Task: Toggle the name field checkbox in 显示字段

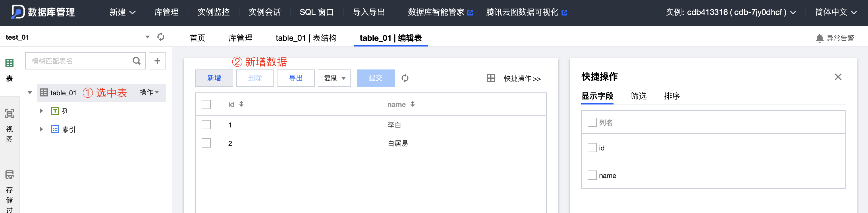Action: (x=592, y=175)
